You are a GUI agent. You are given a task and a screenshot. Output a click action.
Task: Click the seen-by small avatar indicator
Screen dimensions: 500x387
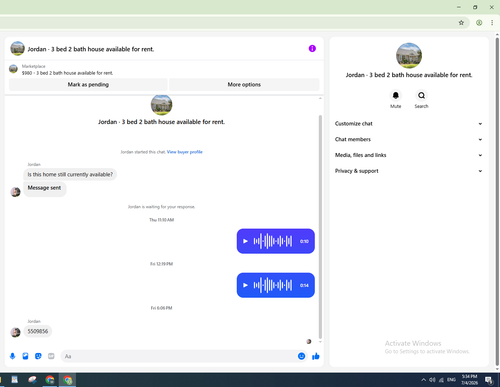tap(309, 341)
